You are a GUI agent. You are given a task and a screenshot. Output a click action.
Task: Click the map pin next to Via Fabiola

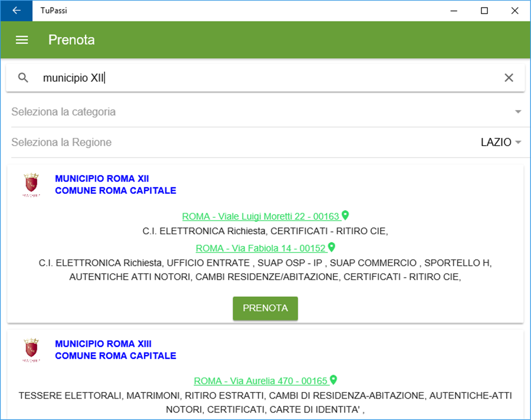[x=331, y=247]
